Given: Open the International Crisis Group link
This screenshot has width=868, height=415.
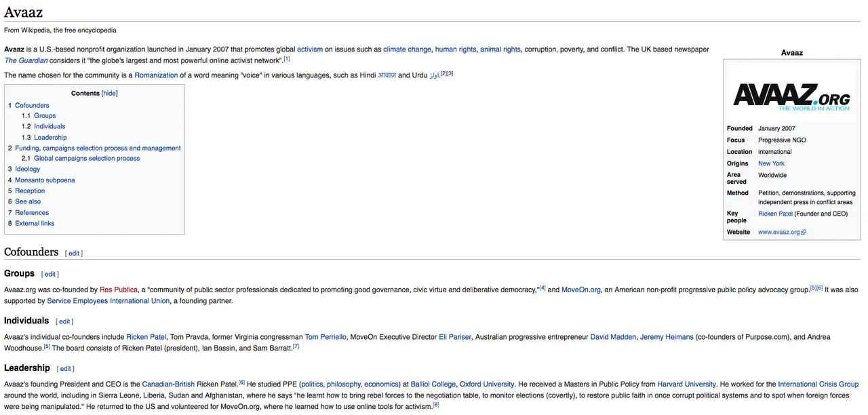Looking at the screenshot, I should (x=818, y=384).
